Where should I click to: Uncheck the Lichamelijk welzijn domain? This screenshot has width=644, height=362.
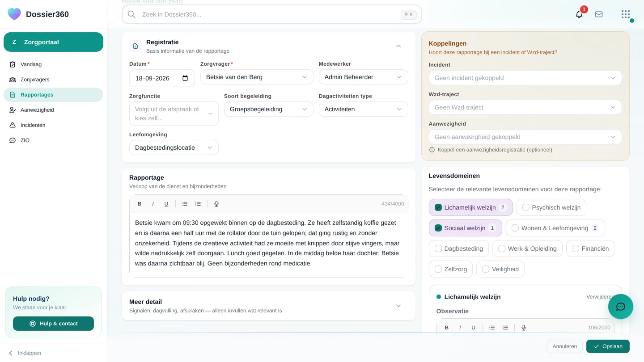click(x=438, y=207)
